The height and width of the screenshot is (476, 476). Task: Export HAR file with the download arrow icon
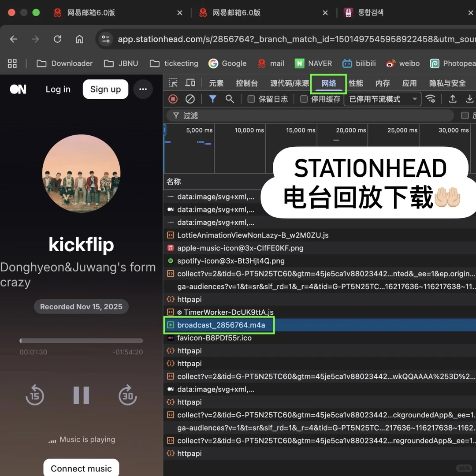tap(469, 99)
